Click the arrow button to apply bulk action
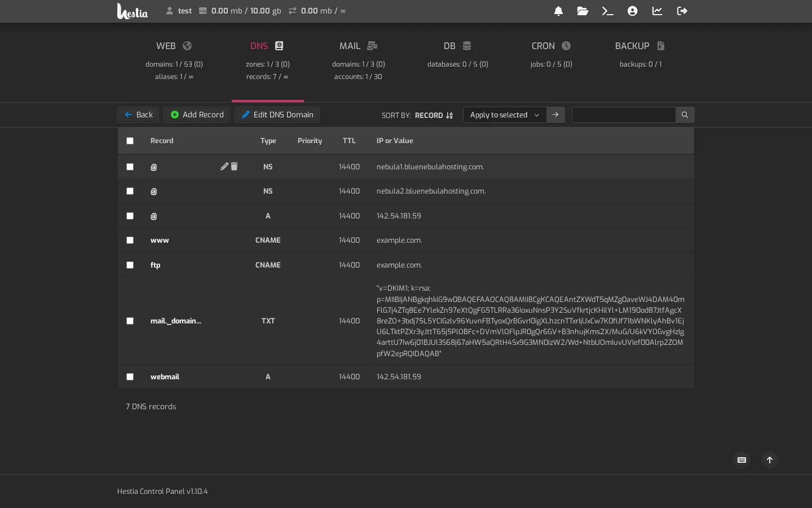The image size is (812, 508). coord(555,115)
